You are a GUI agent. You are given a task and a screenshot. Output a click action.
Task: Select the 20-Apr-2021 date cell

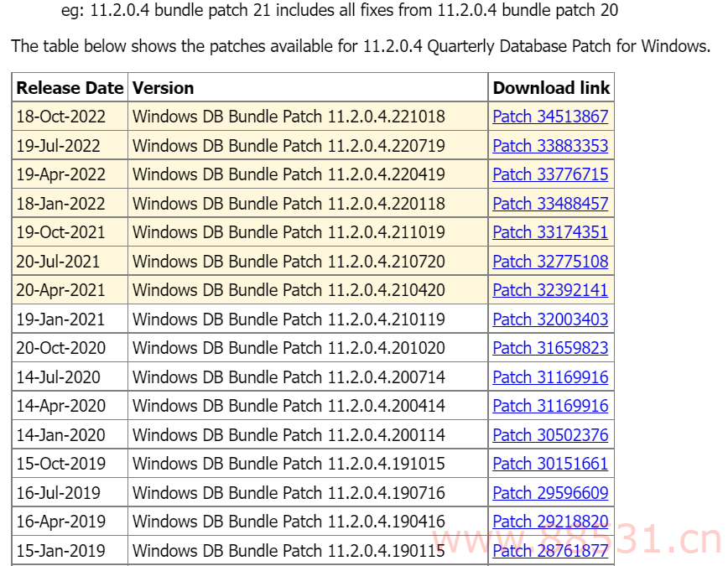click(70, 290)
